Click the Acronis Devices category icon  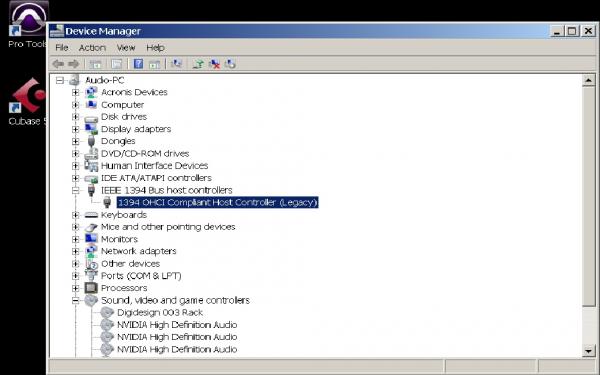[x=91, y=92]
